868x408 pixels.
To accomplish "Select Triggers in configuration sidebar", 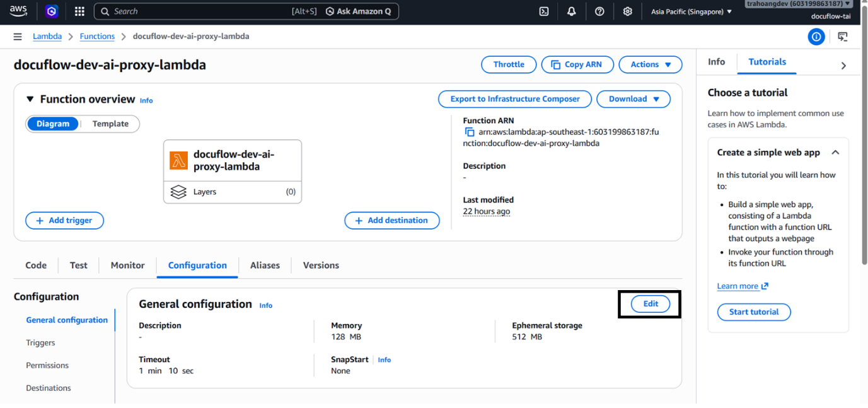I will (x=40, y=343).
